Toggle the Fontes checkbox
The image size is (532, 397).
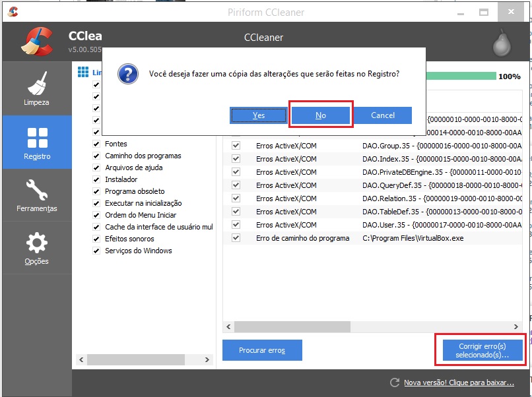tap(96, 144)
